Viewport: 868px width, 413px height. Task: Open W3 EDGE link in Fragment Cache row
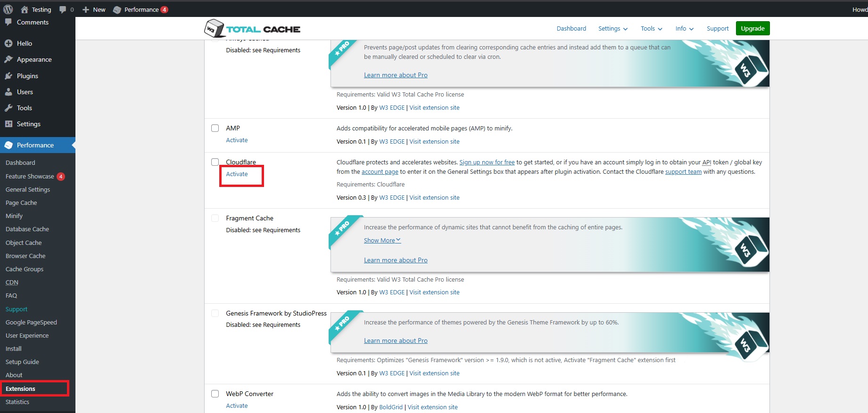coord(392,292)
